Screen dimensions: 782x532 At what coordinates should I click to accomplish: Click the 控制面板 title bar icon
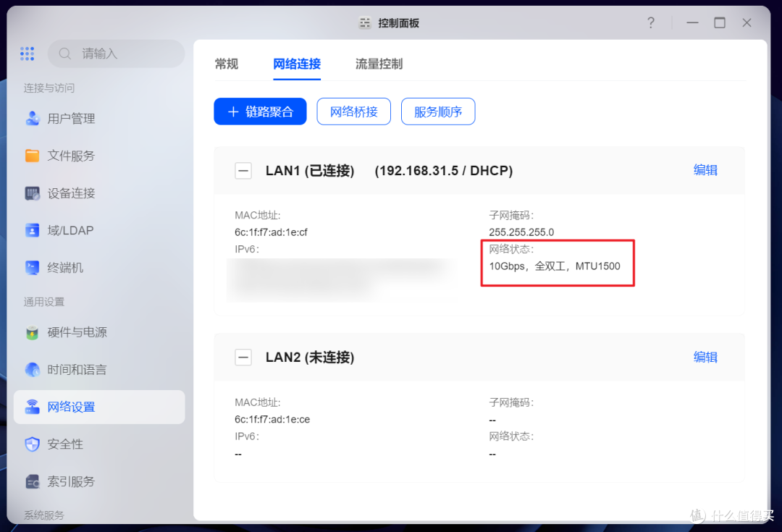tap(365, 23)
